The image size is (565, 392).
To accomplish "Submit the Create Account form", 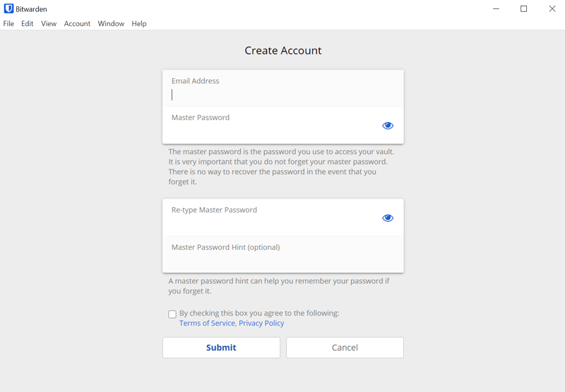I will tap(221, 348).
